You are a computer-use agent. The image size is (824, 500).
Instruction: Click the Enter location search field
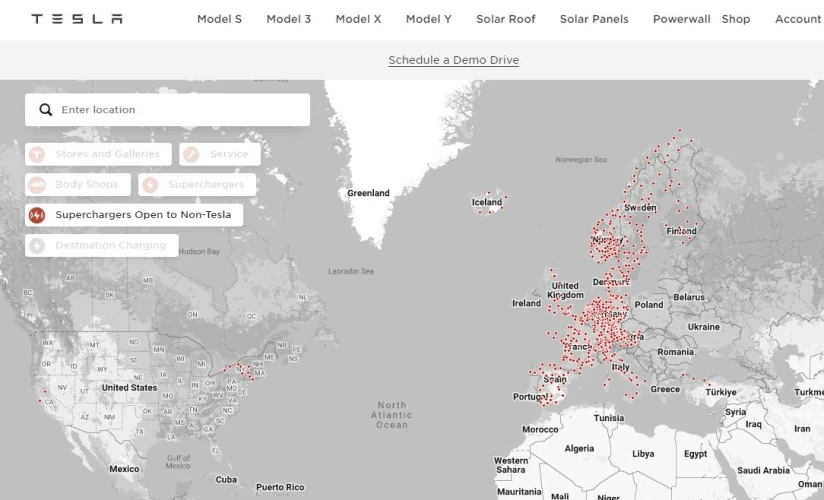(x=180, y=110)
